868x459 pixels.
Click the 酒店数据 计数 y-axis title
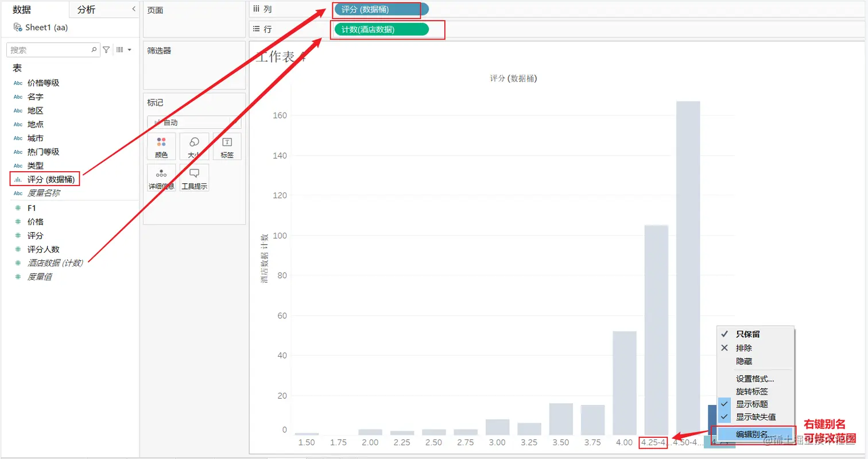[264, 259]
